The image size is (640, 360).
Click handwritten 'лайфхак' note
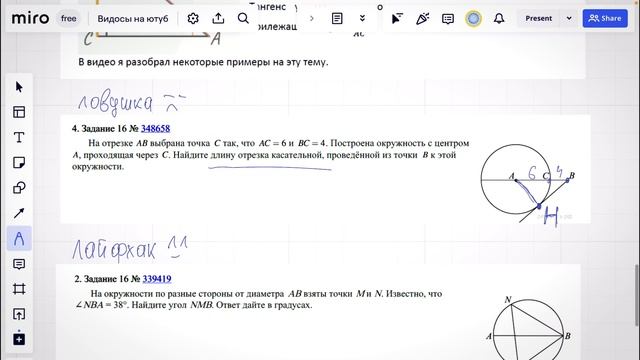pyautogui.click(x=114, y=250)
